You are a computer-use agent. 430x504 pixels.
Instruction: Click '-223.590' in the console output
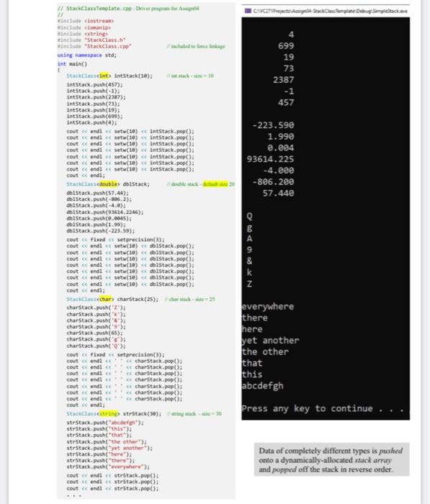pos(273,125)
